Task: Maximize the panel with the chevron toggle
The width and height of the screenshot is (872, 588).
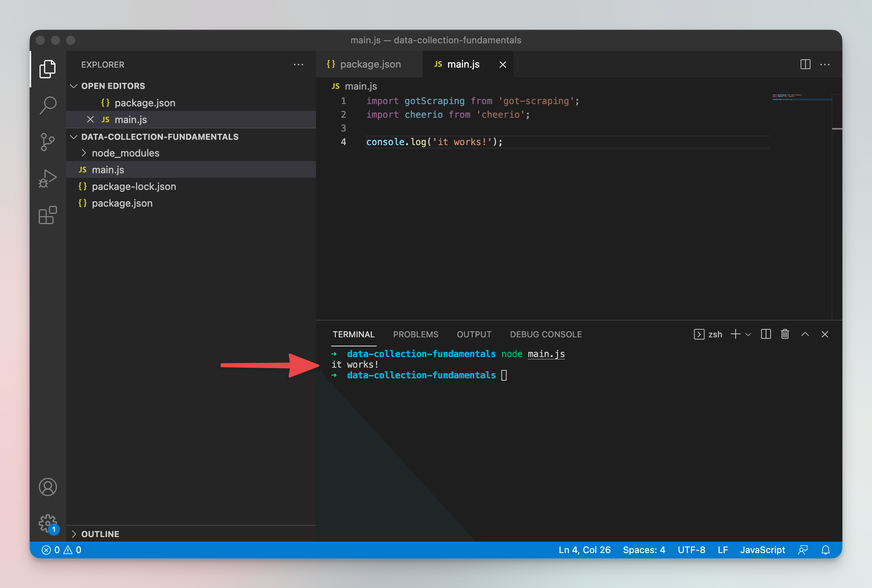Action: pyautogui.click(x=805, y=334)
